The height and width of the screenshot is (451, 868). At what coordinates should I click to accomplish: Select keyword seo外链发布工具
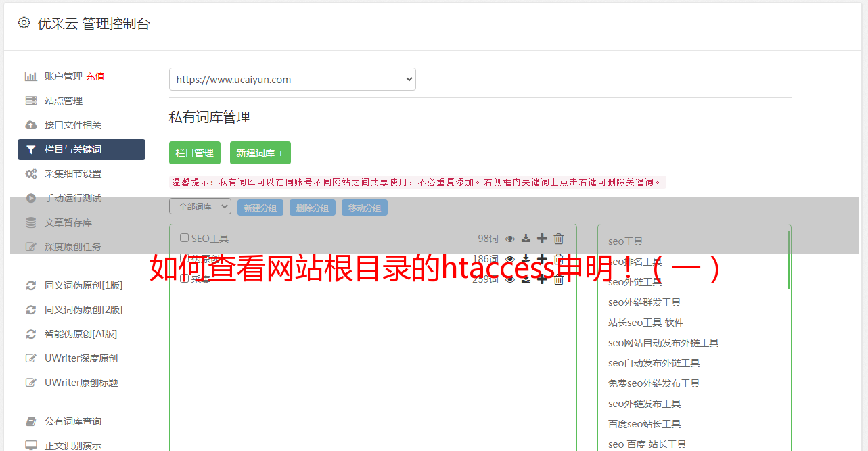click(644, 404)
